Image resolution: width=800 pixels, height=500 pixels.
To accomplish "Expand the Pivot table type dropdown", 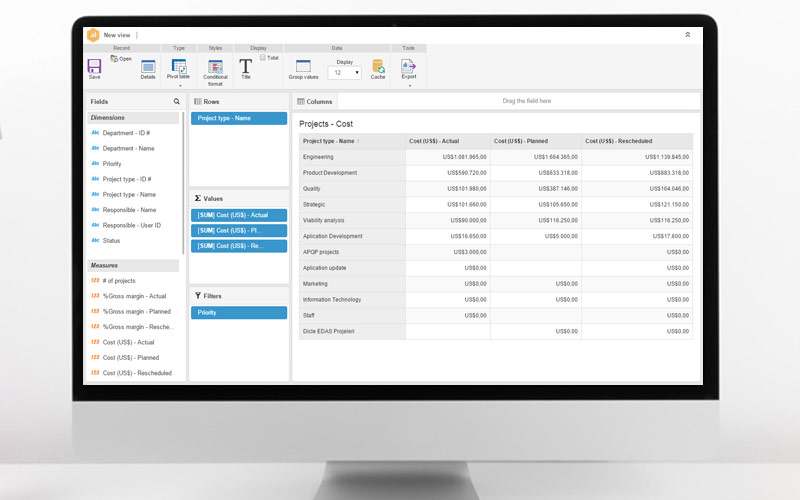I will [180, 86].
